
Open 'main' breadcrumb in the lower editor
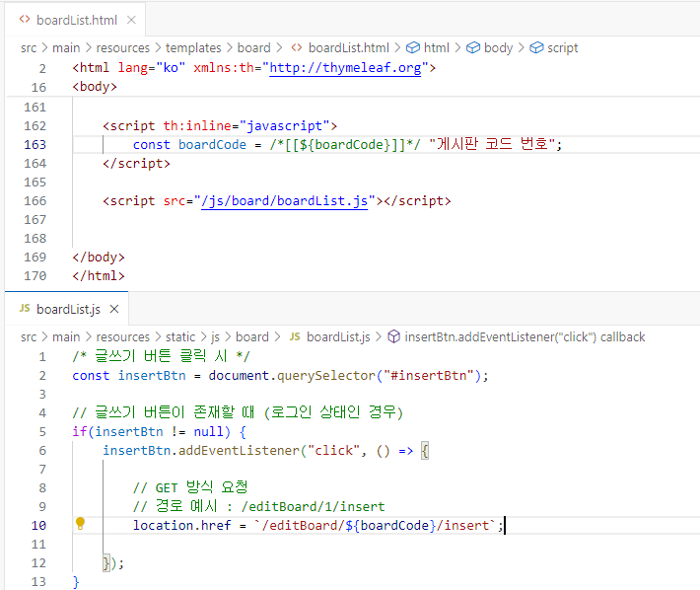(x=66, y=336)
